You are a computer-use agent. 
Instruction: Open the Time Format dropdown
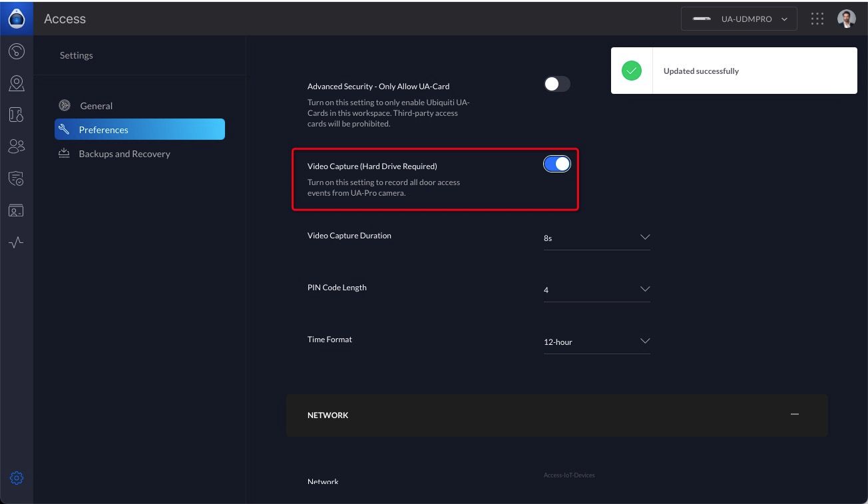(x=596, y=342)
